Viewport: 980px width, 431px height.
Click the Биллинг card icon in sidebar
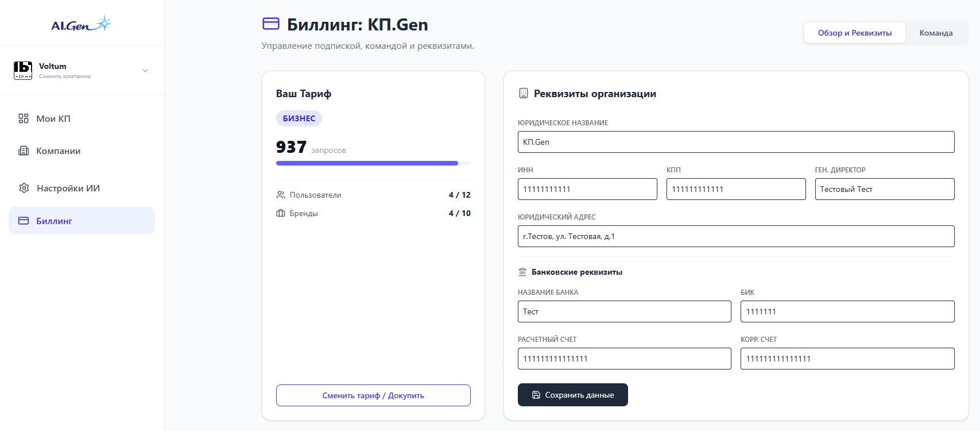(24, 221)
